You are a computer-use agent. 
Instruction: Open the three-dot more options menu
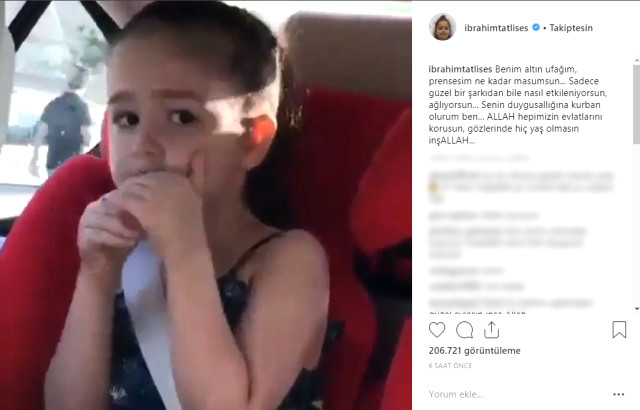(618, 394)
